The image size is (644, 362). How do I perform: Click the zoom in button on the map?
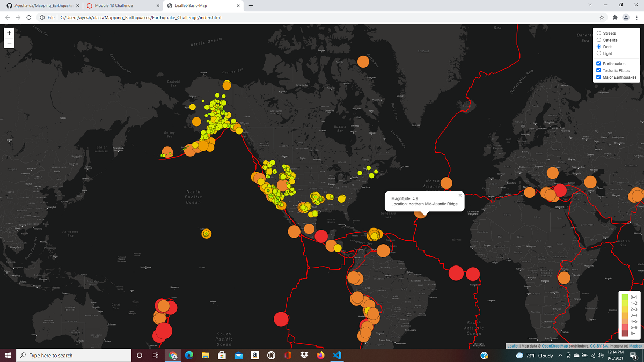pyautogui.click(x=9, y=33)
